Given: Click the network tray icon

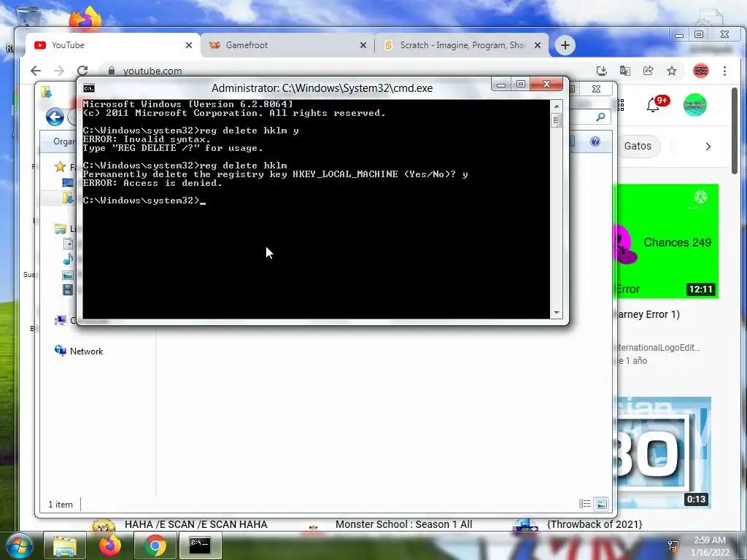Looking at the screenshot, I should [x=673, y=546].
